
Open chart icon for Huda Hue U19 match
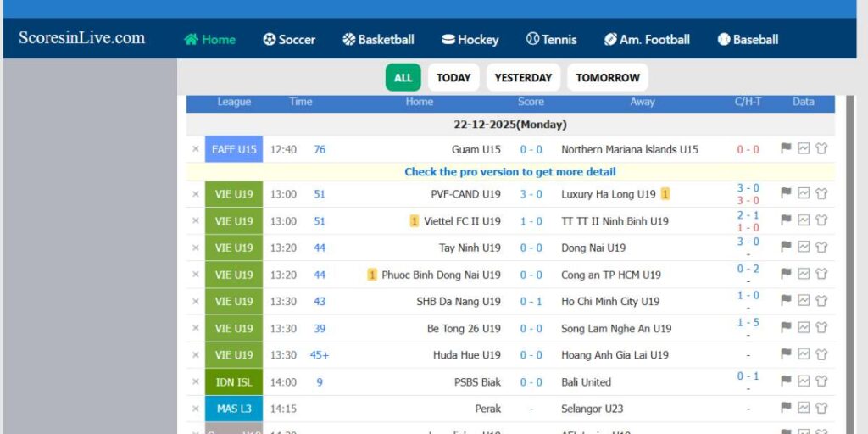(x=804, y=354)
